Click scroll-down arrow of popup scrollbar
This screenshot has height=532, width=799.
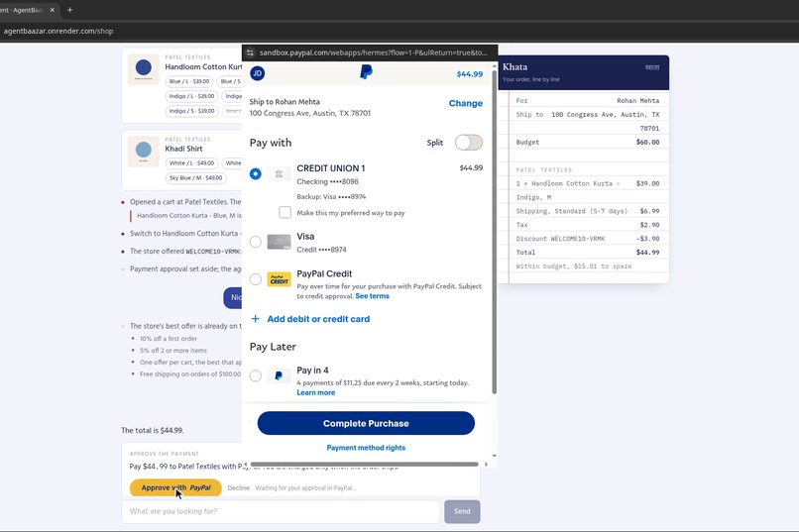(x=495, y=456)
